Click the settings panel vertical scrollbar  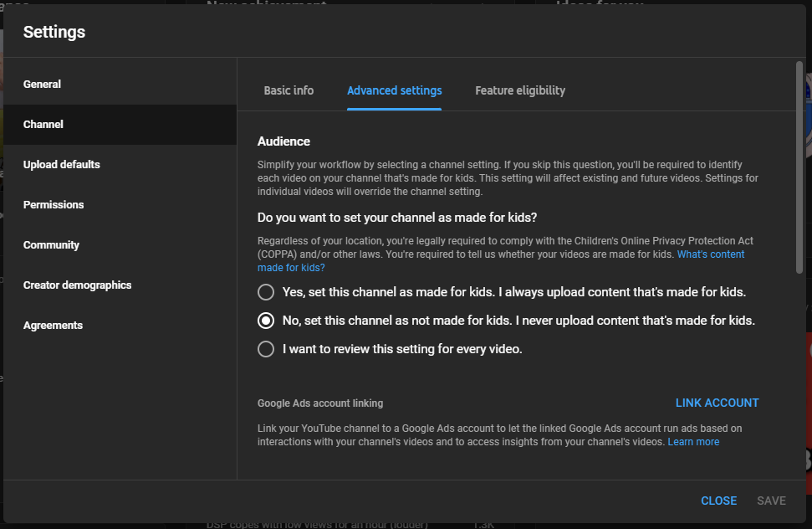(799, 167)
